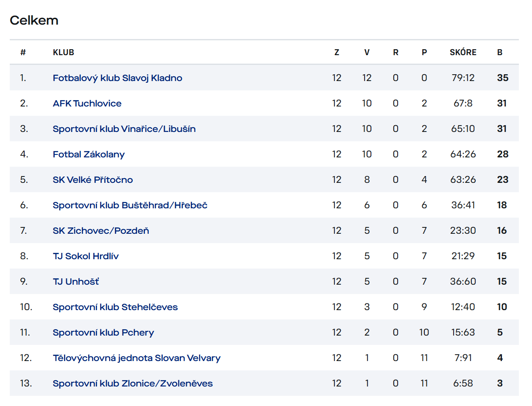Screen dimensions: 532x406
Task: Open Sportovní klub Vinařice/Libušín page
Action: click(x=124, y=129)
